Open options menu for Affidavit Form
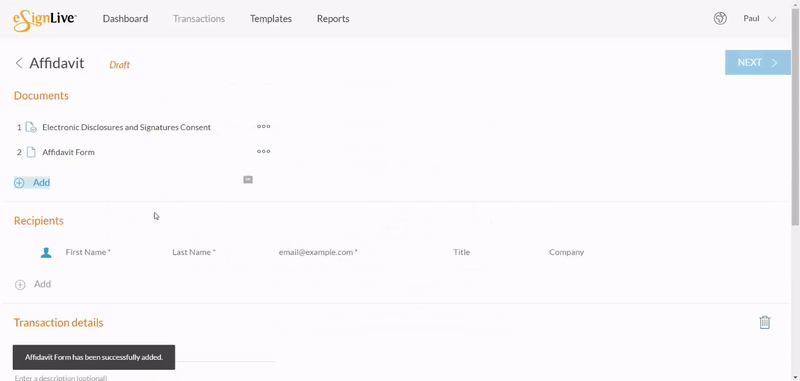This screenshot has height=381, width=800. (263, 151)
